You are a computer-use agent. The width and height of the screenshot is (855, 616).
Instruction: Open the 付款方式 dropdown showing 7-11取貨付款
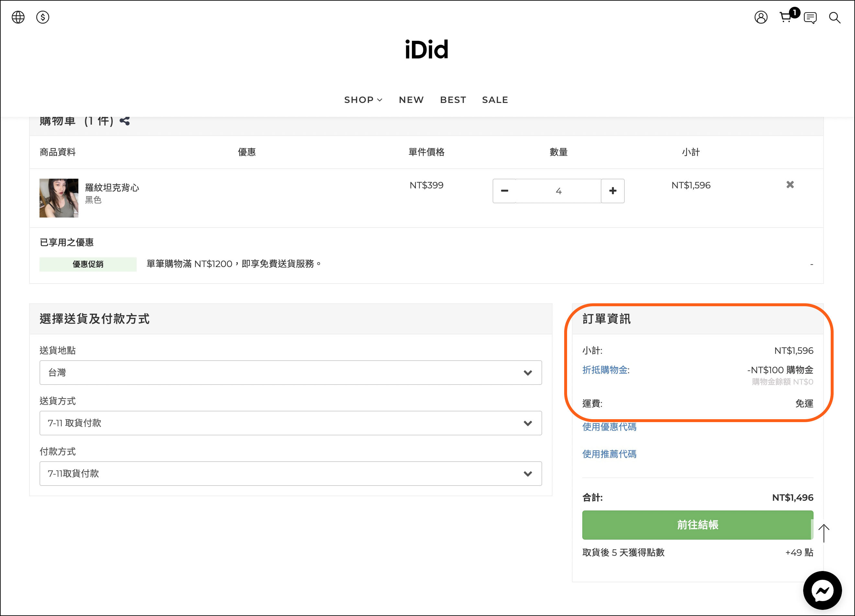(x=291, y=474)
